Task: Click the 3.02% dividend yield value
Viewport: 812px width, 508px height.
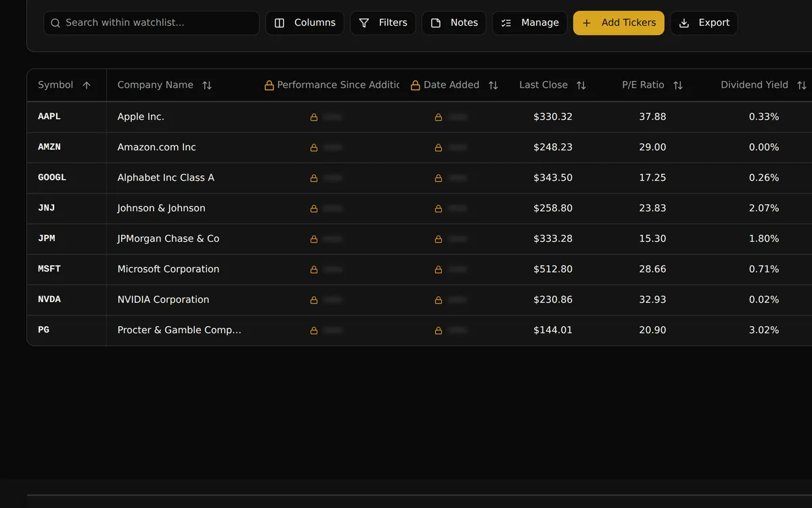Action: tap(764, 331)
